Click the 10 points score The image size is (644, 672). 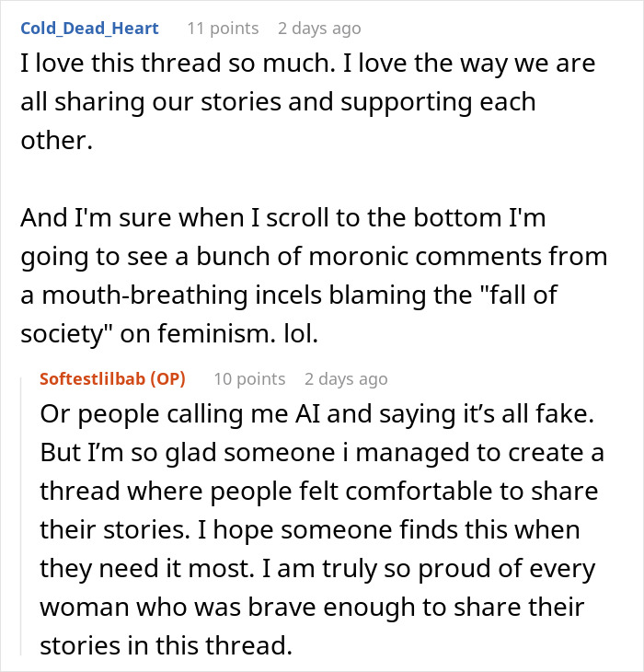tap(249, 379)
